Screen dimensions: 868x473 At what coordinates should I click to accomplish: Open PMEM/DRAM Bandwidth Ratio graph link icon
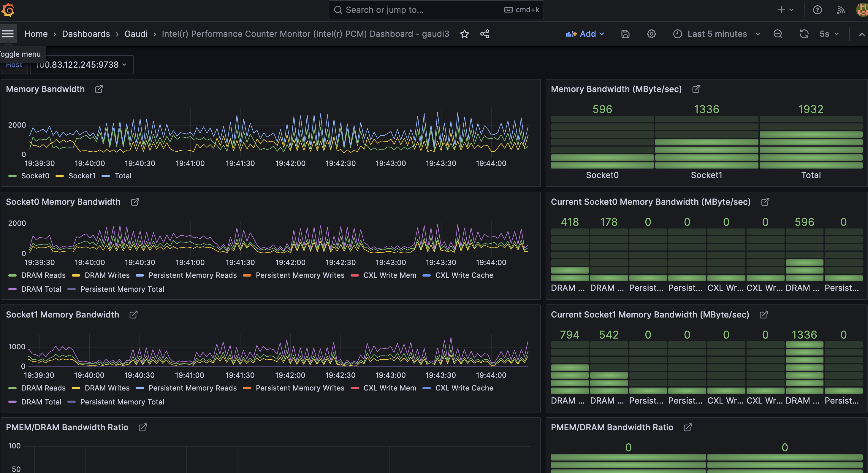(143, 427)
